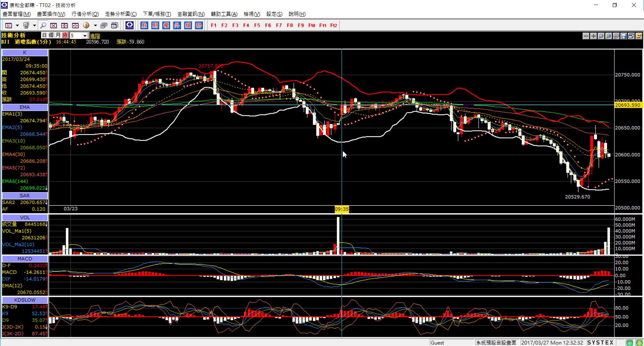
Task: Click the F1 shortcut button
Action: coord(213,25)
